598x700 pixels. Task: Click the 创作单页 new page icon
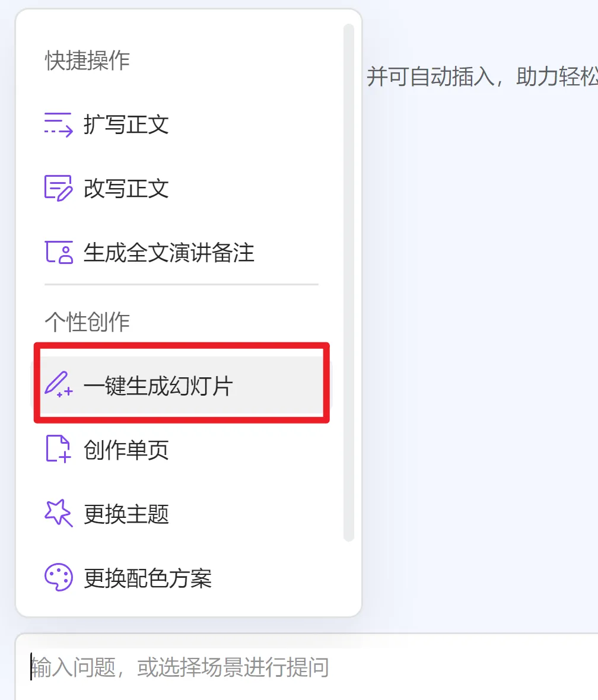coord(59,448)
